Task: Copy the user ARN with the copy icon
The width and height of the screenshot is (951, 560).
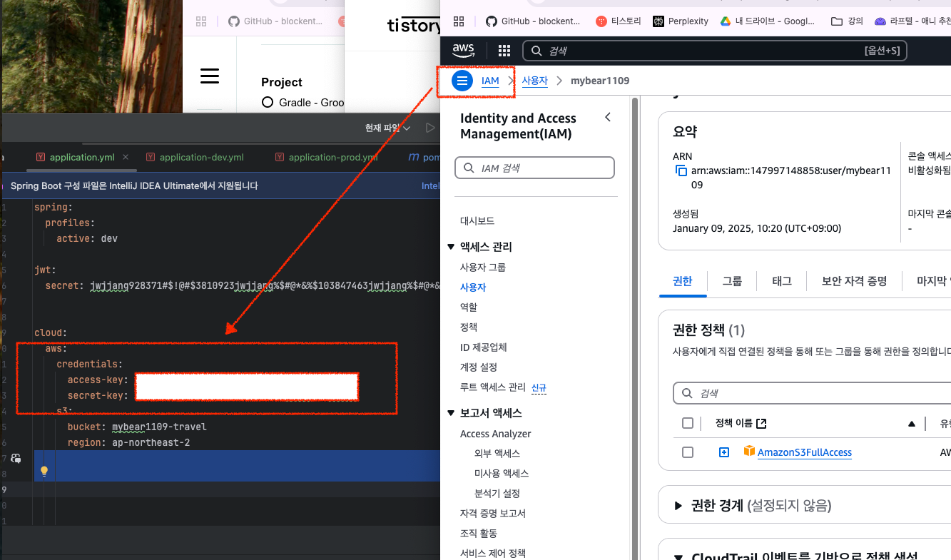Action: 681,171
